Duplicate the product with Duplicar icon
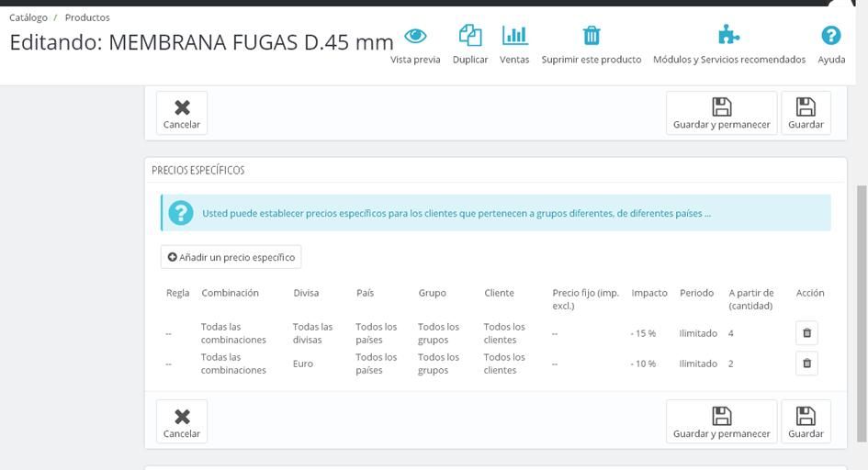The height and width of the screenshot is (470, 868). pyautogui.click(x=470, y=36)
